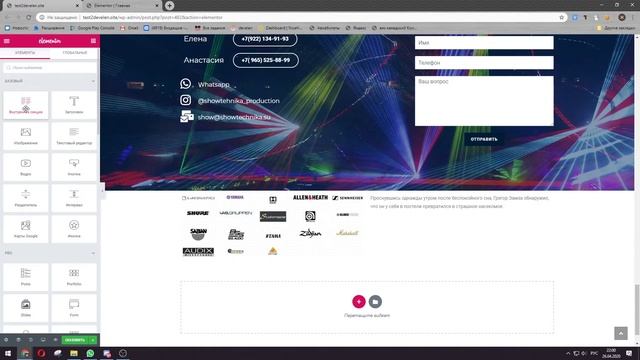This screenshot has height=360, width=640.
Task: Select the Button widget
Action: click(74, 167)
